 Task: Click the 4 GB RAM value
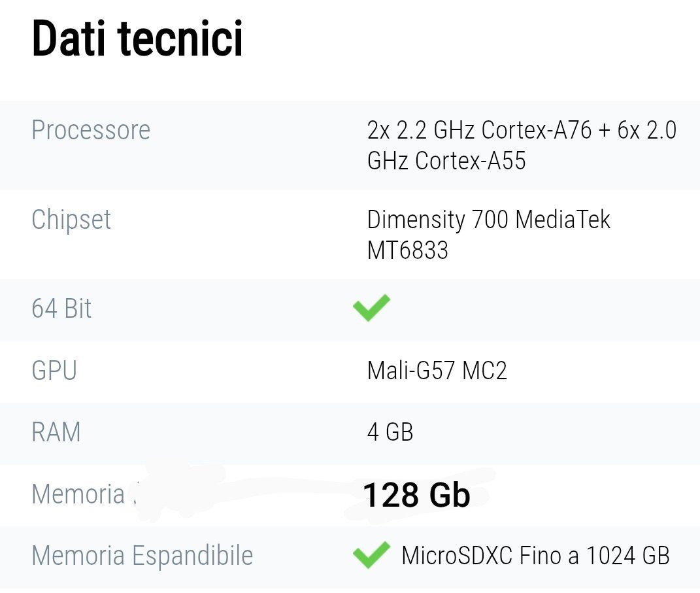(x=390, y=432)
